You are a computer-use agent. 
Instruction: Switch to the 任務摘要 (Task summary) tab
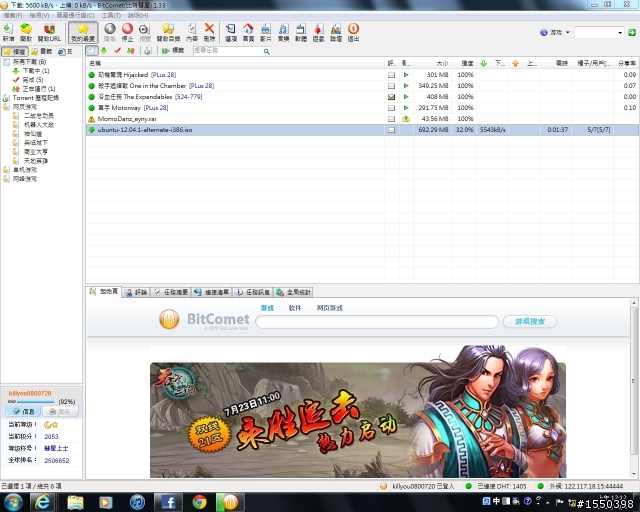coord(171,292)
